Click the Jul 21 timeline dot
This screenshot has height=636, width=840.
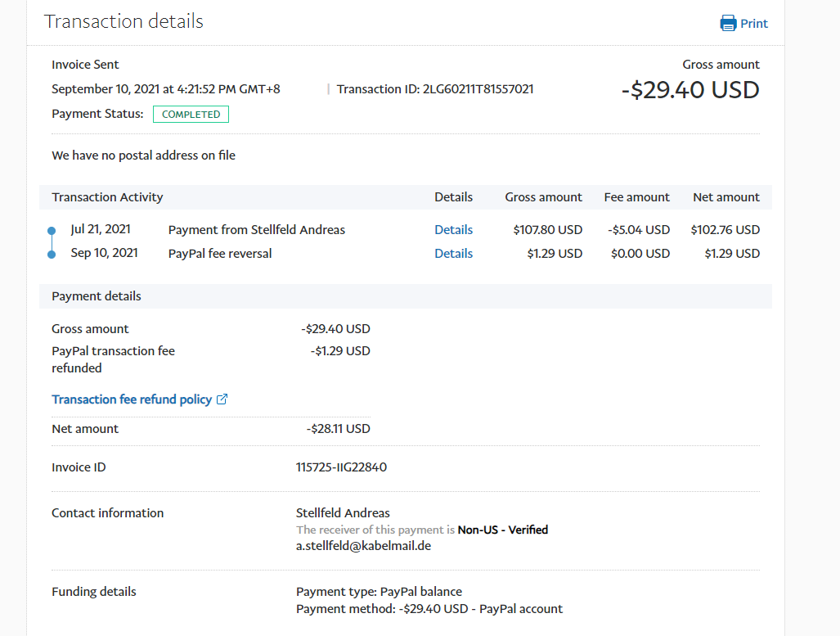[52, 231]
